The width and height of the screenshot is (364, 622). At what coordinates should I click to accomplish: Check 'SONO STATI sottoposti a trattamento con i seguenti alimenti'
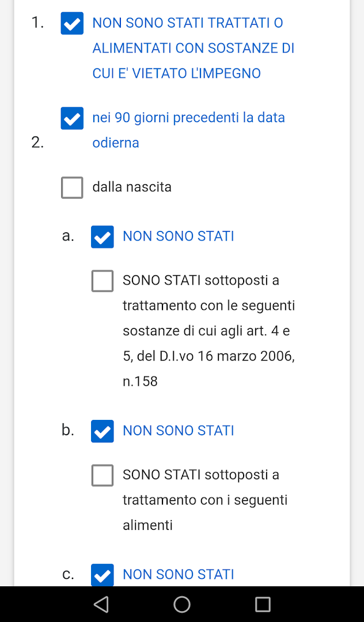tap(102, 475)
